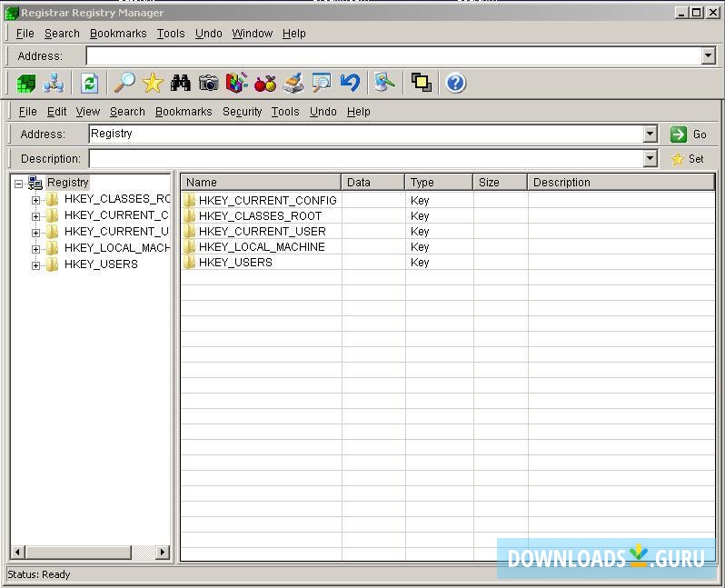Click the Registry computer icon in tree
This screenshot has width=725, height=588.
[35, 183]
